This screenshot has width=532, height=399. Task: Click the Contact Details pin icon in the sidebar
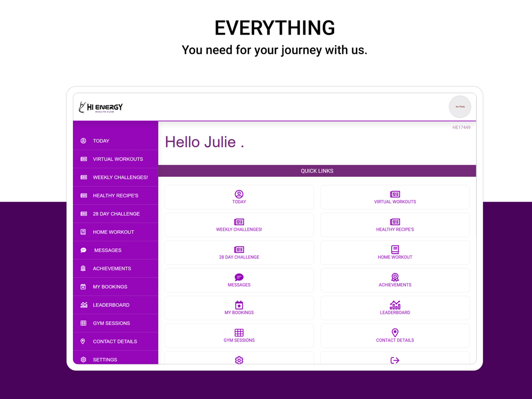coord(83,342)
